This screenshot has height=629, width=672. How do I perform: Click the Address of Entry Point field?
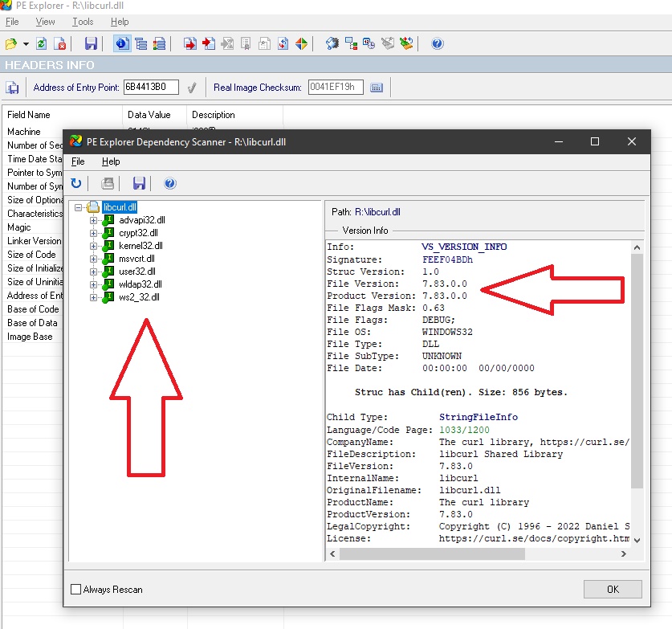pyautogui.click(x=151, y=88)
